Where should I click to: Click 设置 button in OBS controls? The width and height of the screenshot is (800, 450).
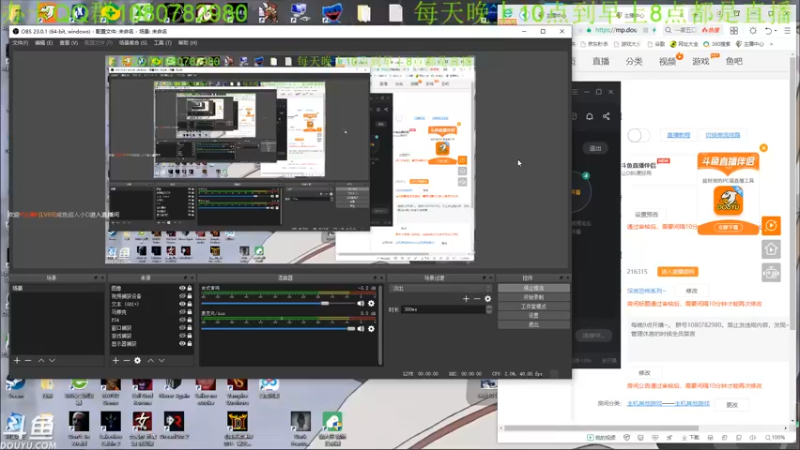click(533, 315)
